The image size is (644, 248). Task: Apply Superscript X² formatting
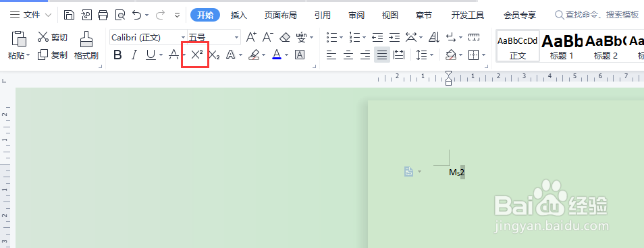196,55
